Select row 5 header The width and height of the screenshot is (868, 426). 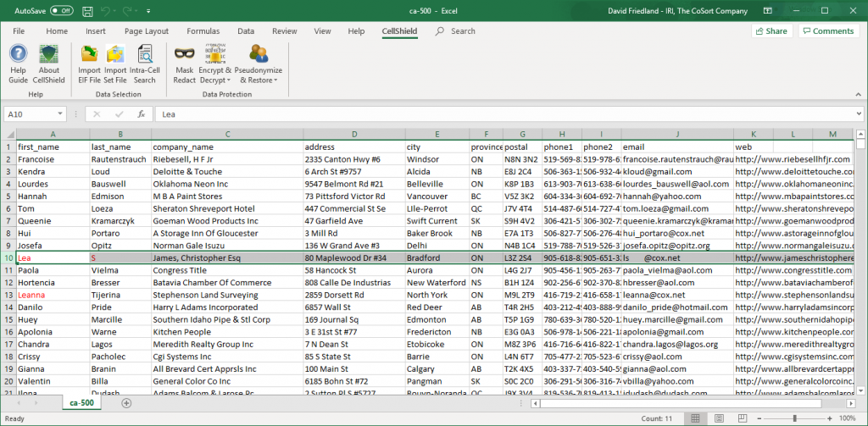(x=8, y=196)
